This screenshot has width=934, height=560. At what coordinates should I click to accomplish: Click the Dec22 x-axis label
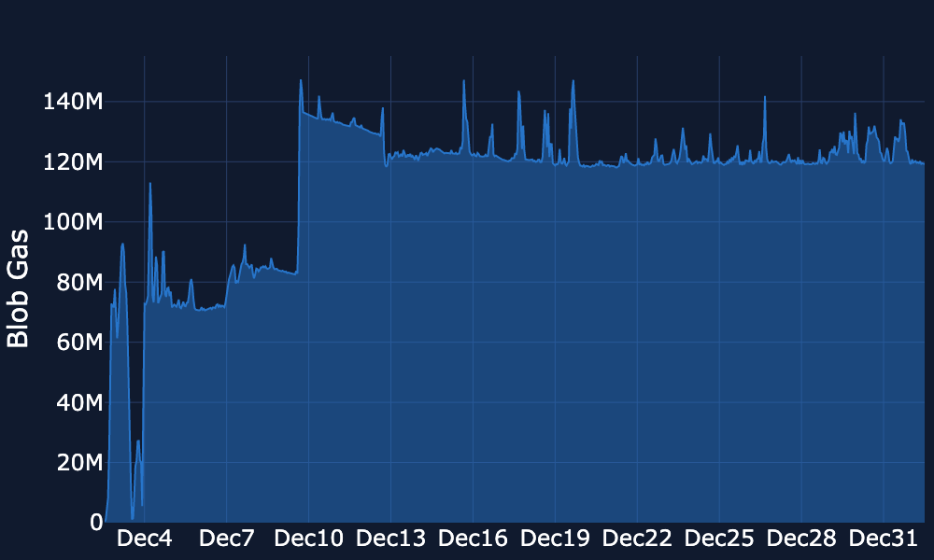click(637, 539)
